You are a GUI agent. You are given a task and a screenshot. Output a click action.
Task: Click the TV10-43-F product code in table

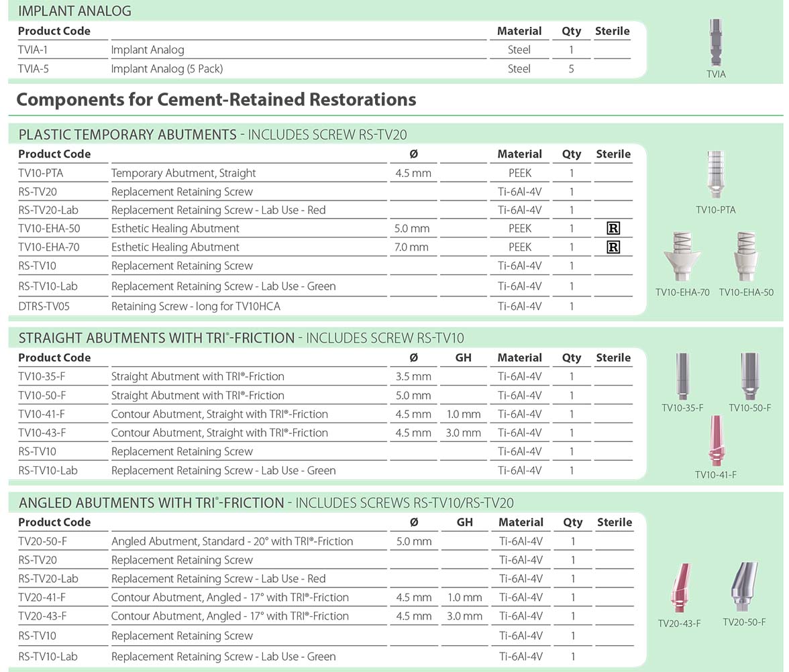[42, 433]
